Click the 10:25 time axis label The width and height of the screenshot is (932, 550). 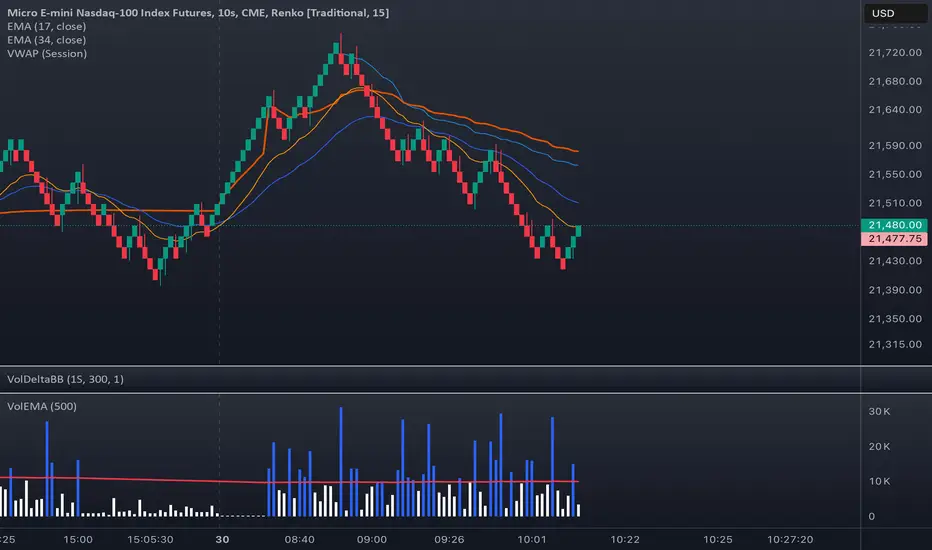(x=717, y=539)
